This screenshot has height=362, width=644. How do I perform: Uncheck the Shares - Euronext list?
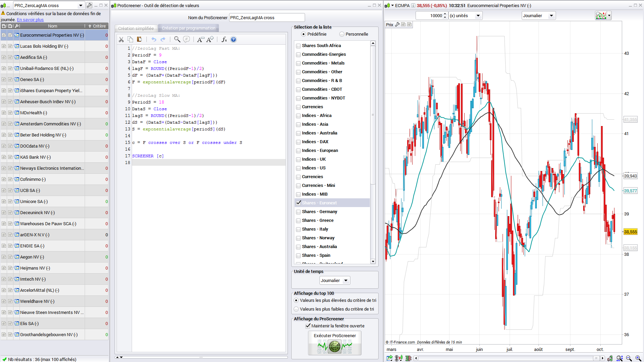(x=298, y=203)
